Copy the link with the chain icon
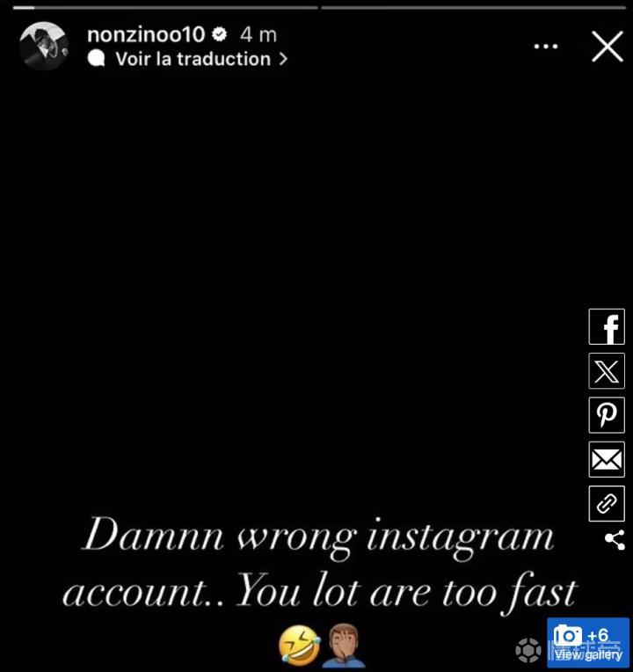Viewport: 633px width, 672px height. (607, 504)
